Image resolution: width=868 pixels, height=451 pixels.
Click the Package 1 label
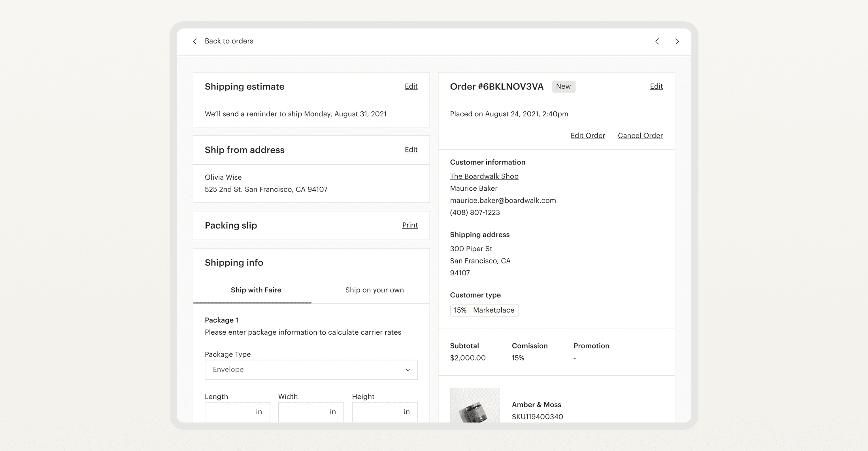click(x=221, y=320)
